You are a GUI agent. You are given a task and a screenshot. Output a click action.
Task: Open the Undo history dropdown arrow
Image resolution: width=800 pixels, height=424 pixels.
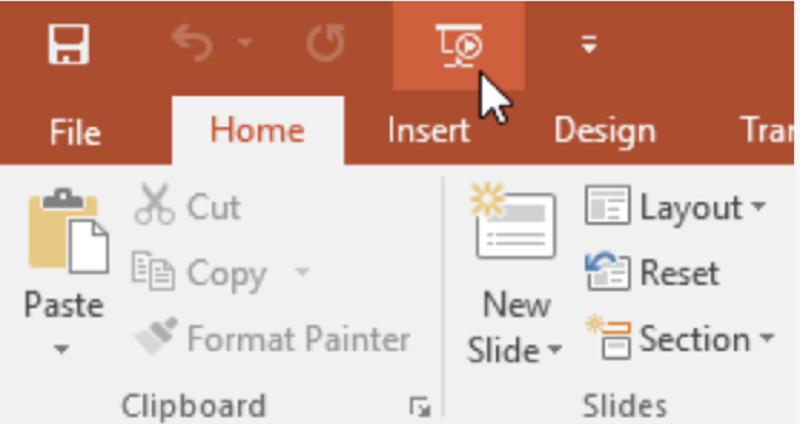[x=245, y=43]
